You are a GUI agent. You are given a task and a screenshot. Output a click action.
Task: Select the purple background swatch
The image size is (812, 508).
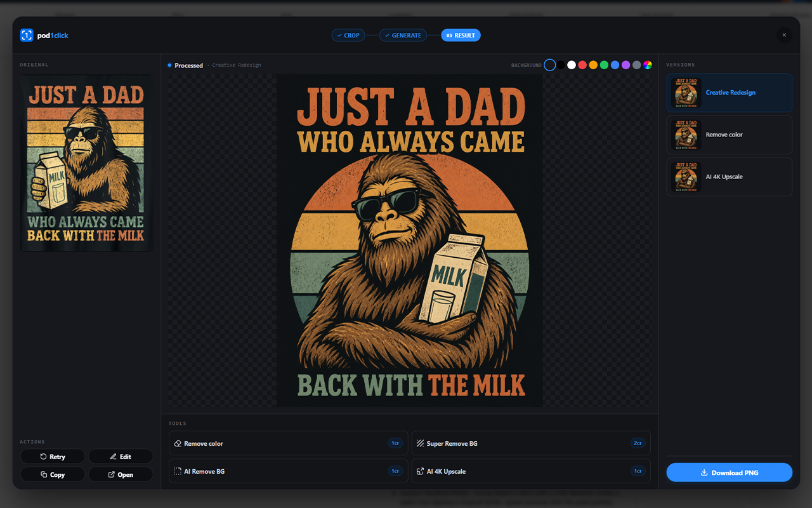(625, 65)
